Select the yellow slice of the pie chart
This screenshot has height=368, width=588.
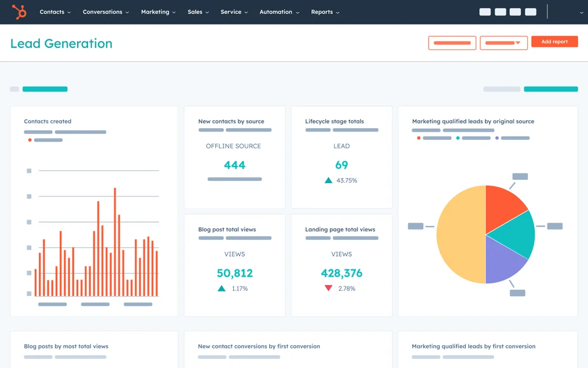click(x=460, y=235)
